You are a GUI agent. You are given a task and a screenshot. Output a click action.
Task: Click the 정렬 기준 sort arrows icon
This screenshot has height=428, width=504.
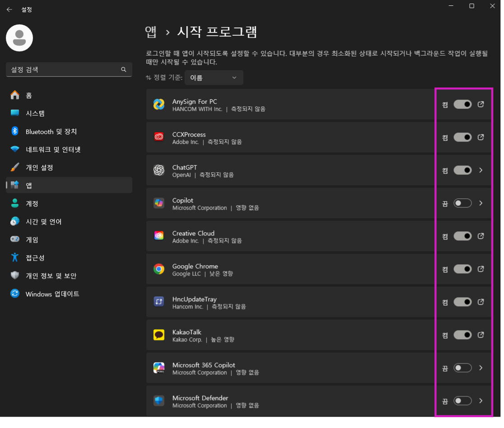coord(148,78)
